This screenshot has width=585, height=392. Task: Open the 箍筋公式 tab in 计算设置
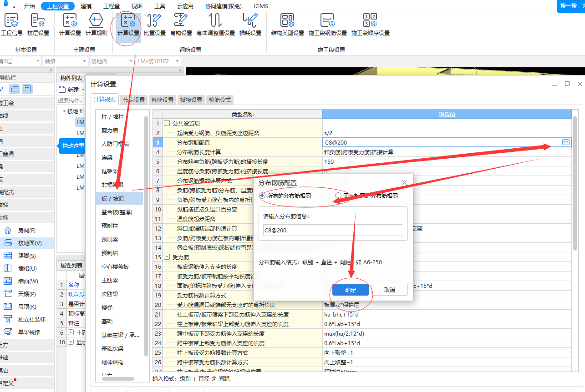click(220, 100)
